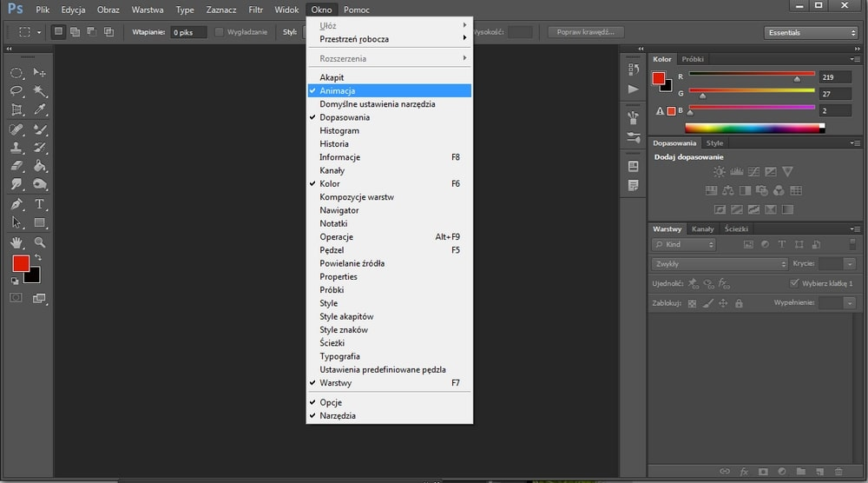868x483 pixels.
Task: Open the Plik menu
Action: tap(43, 10)
